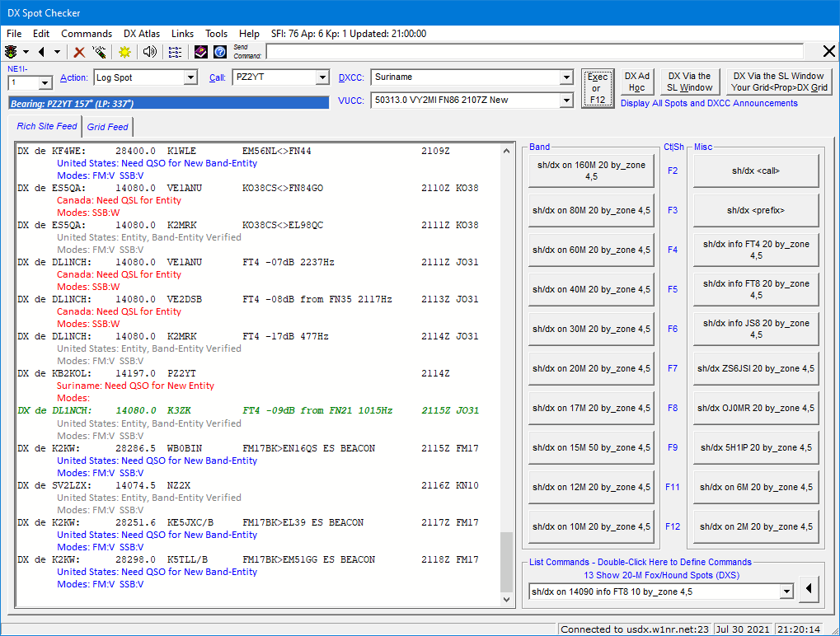Click sh/dx on 60M band button

point(591,250)
